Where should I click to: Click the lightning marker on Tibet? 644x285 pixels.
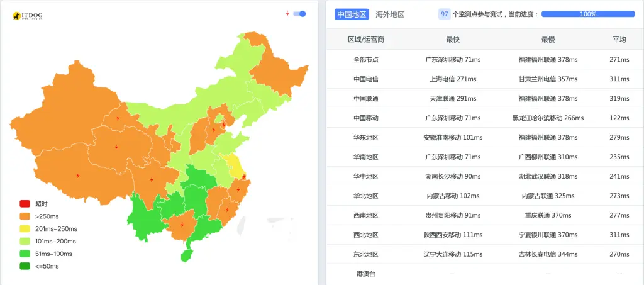[x=77, y=176]
